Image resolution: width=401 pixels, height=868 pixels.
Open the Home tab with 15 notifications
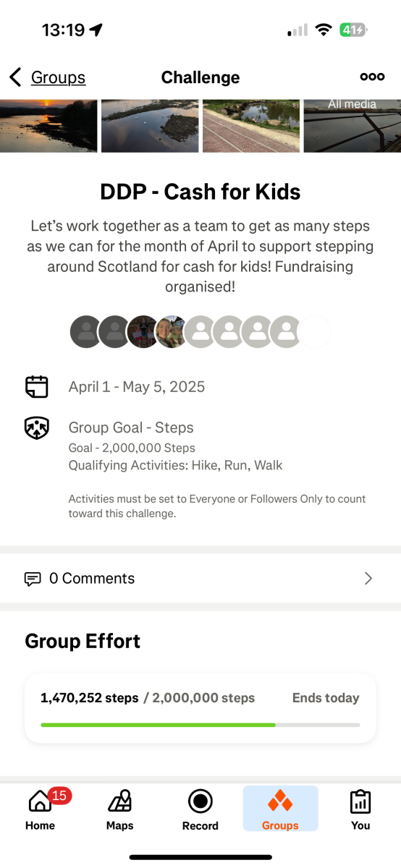pyautogui.click(x=41, y=810)
